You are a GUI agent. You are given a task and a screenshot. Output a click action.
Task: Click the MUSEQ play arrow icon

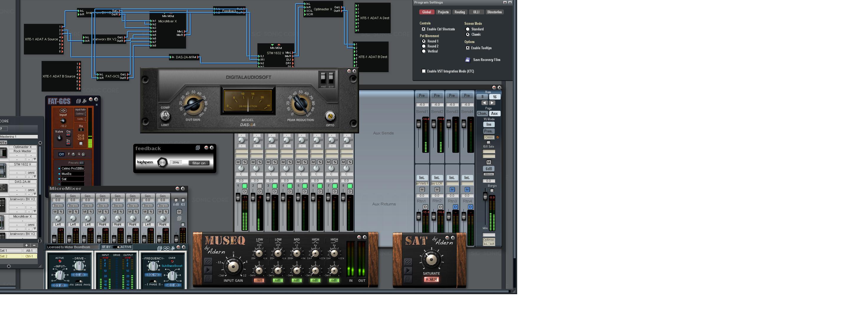(208, 270)
